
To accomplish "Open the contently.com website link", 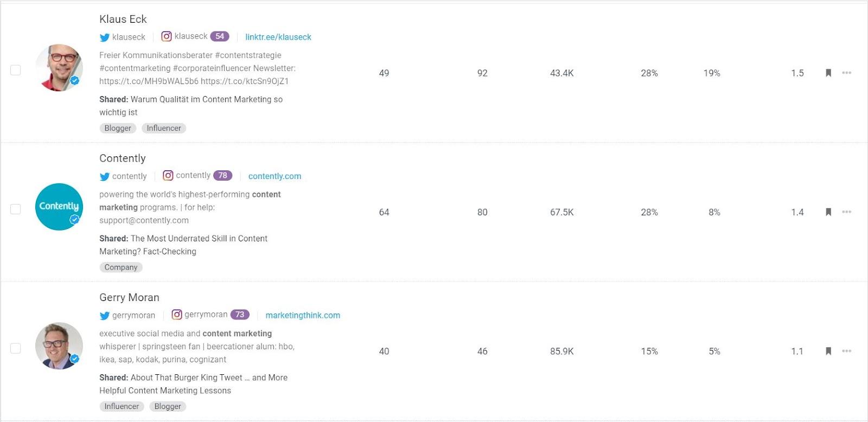I will coord(275,176).
